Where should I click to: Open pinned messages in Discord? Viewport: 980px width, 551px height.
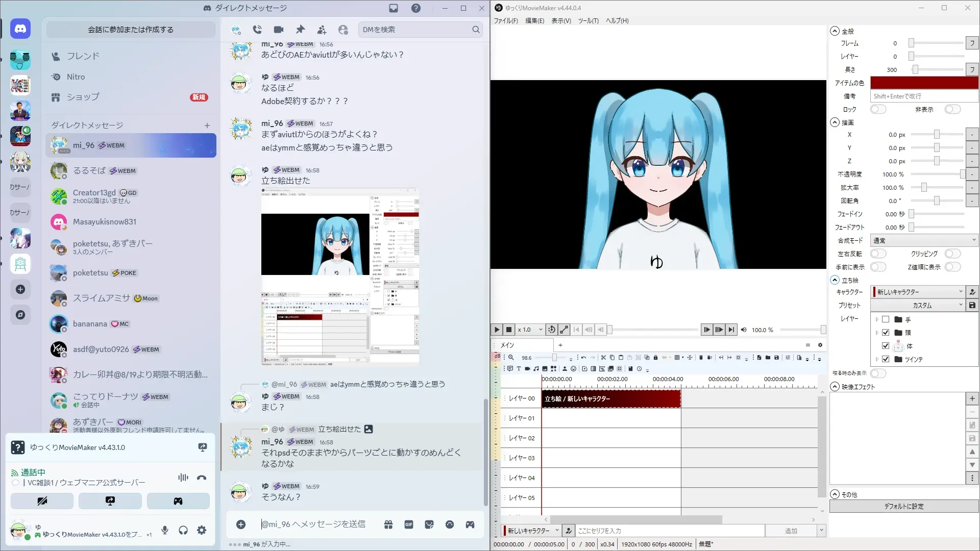[x=300, y=30]
